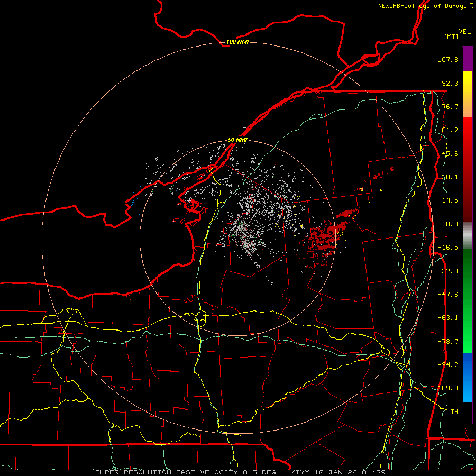Click the -32.0 legend value
476x476 pixels.
448,271
